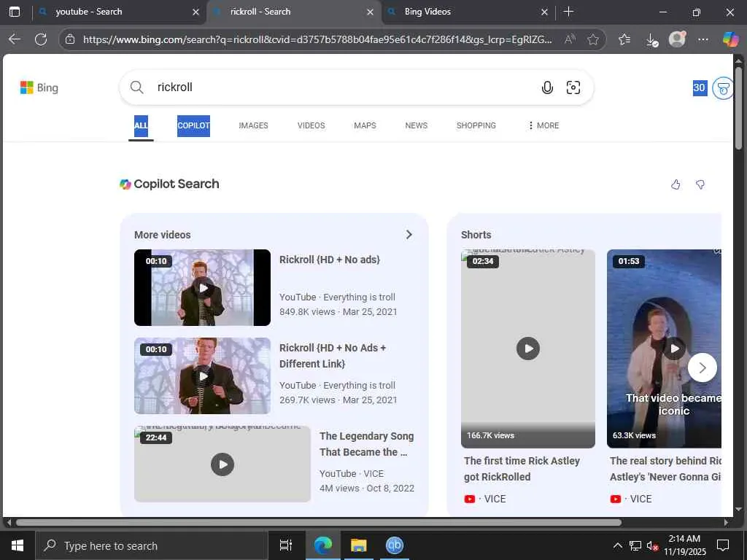
Task: Reload the page with the refresh icon
Action: [41, 39]
